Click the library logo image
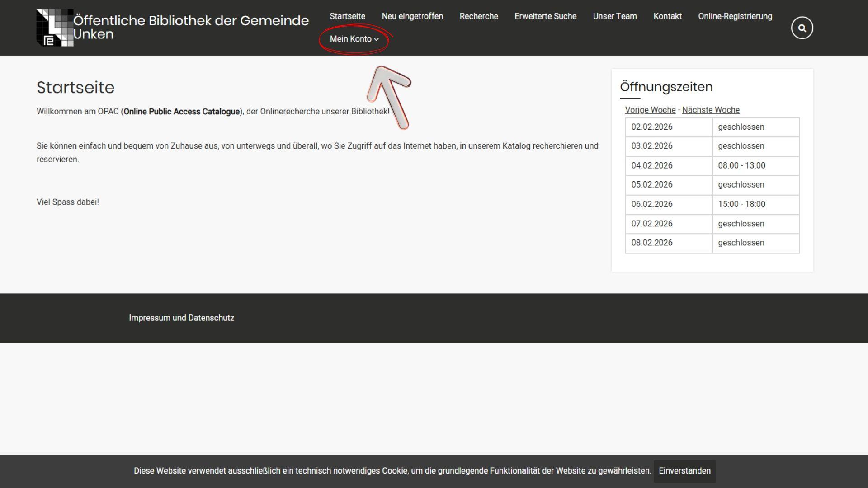This screenshot has height=488, width=868. tap(55, 28)
